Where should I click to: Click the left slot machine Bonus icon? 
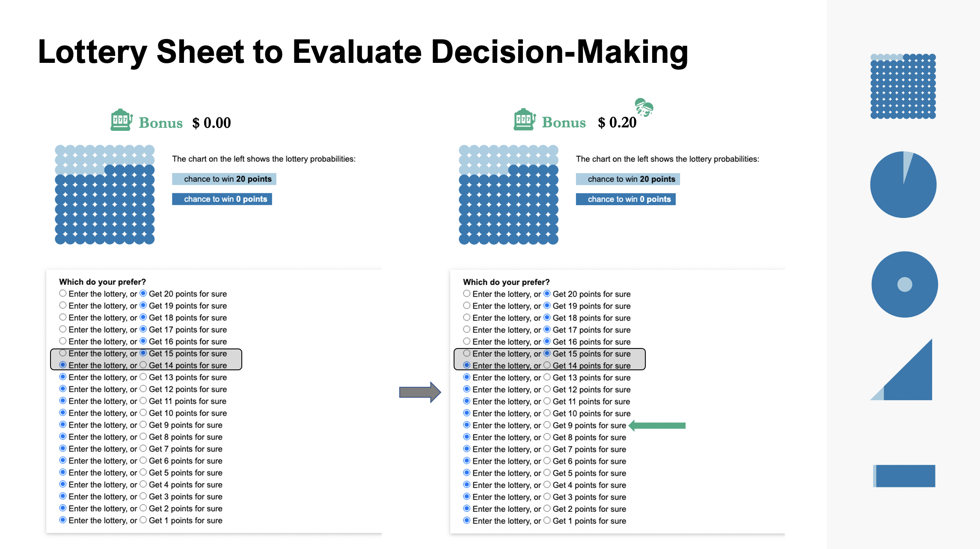click(122, 120)
